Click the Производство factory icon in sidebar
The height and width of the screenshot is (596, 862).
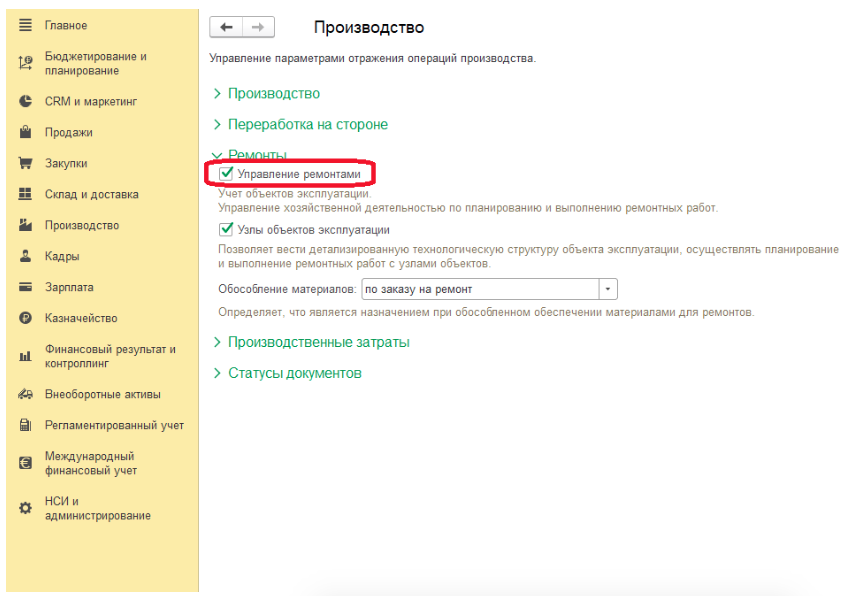[25, 225]
